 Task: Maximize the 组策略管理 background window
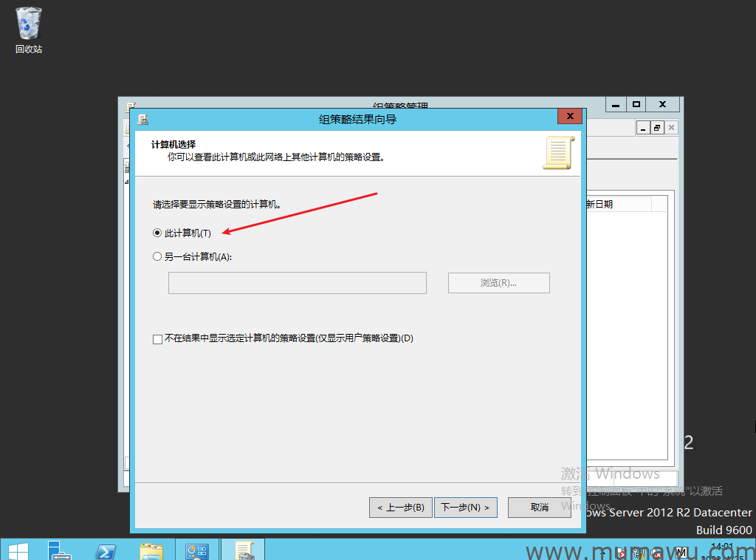[x=636, y=105]
